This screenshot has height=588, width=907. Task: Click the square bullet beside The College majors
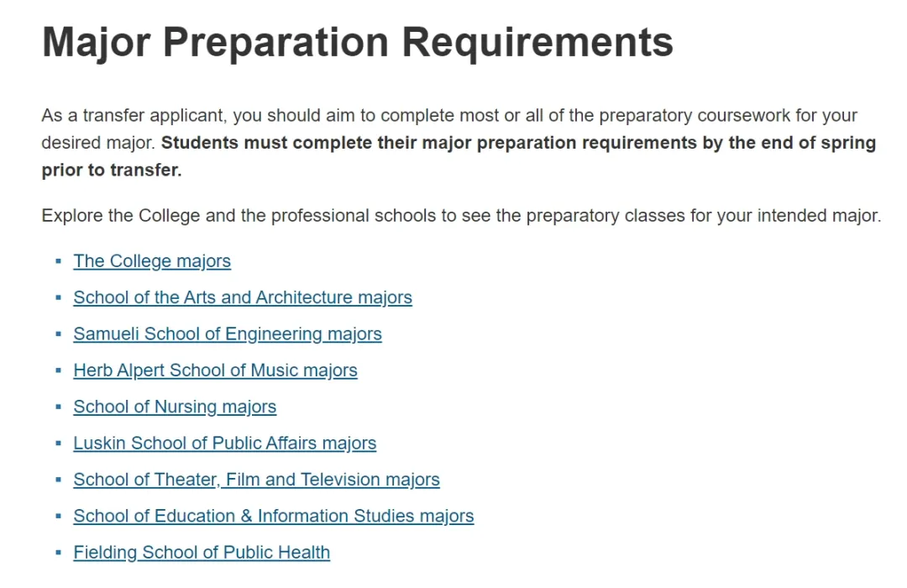click(x=59, y=261)
